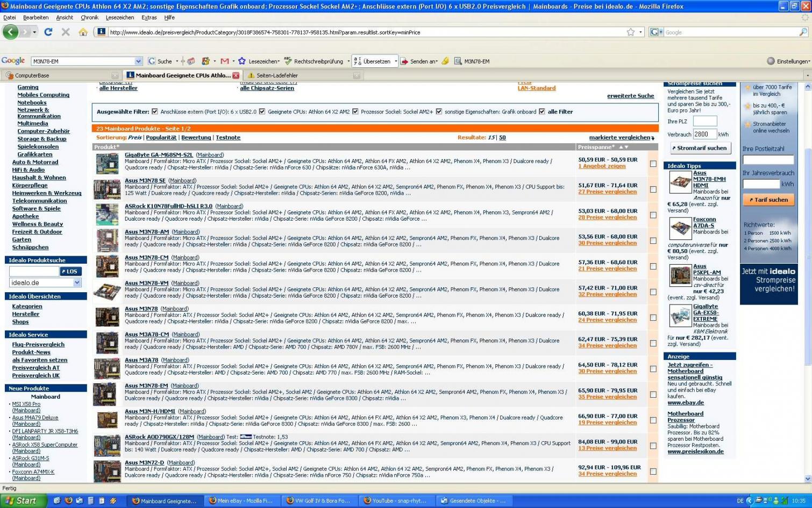Screen dimensions: 812x508
Task: Open the Bearbeiten menu
Action: coord(35,17)
